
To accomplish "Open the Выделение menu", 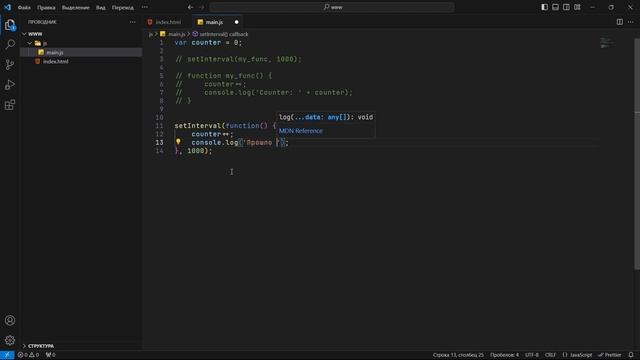I will tap(76, 7).
